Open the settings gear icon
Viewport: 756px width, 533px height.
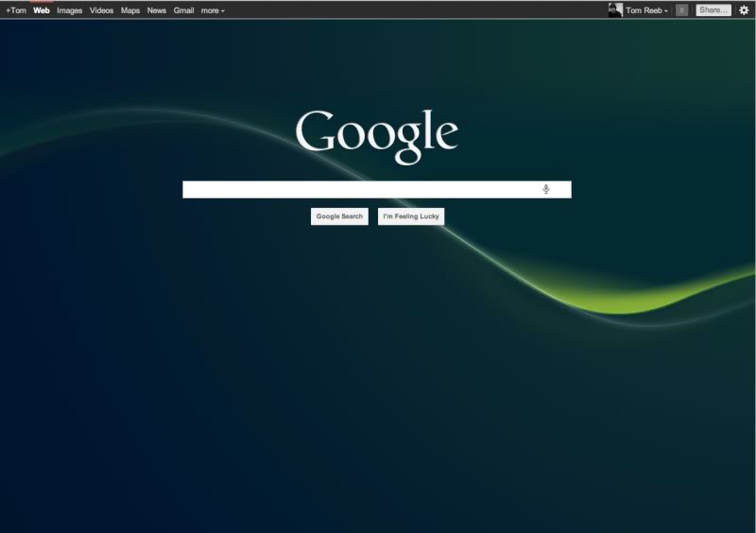coord(744,10)
